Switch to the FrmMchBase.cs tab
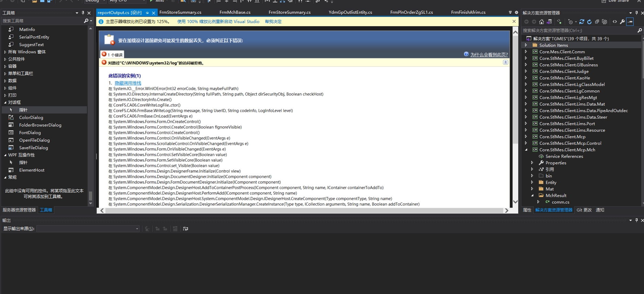 235,12
